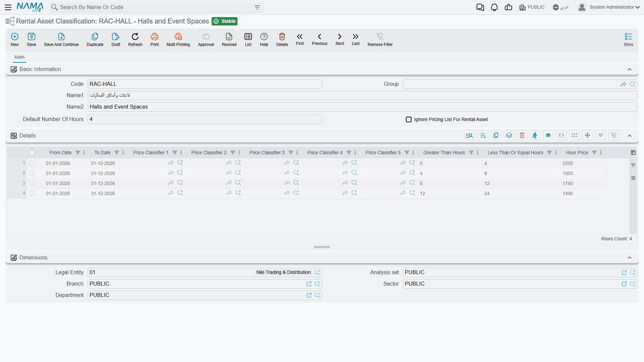Select the Main tab
Image resolution: width=644 pixels, height=362 pixels.
click(19, 57)
